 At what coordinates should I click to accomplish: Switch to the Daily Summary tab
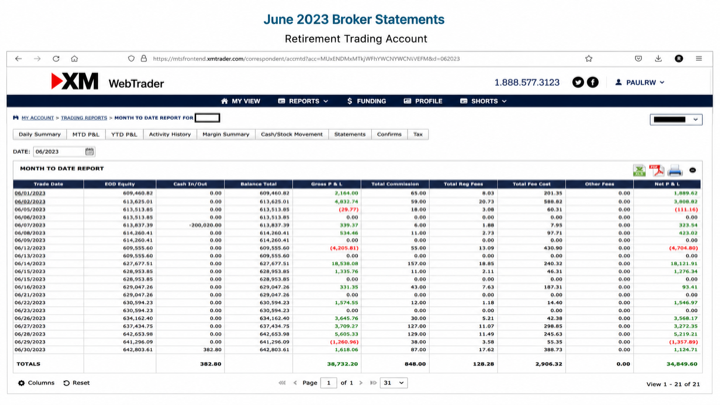coord(39,135)
